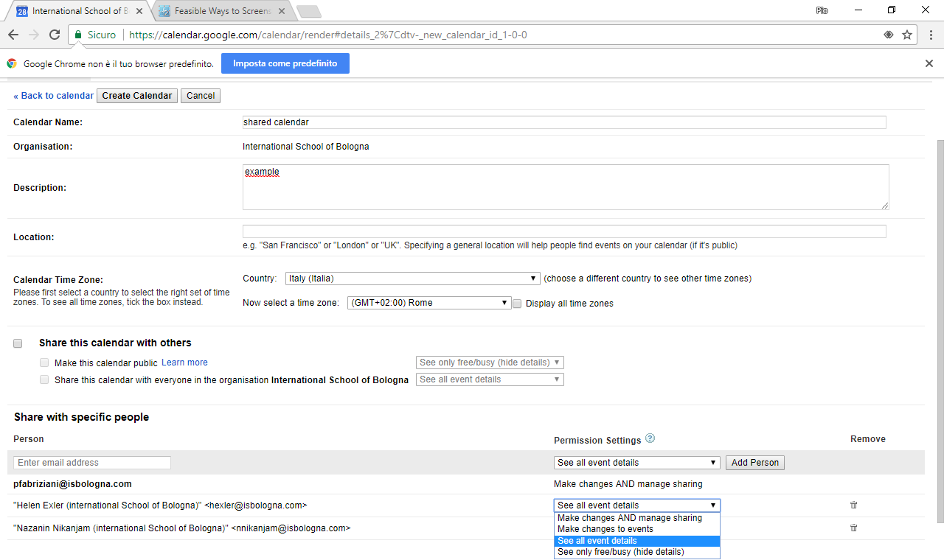Click the extension icon in address bar

[889, 35]
